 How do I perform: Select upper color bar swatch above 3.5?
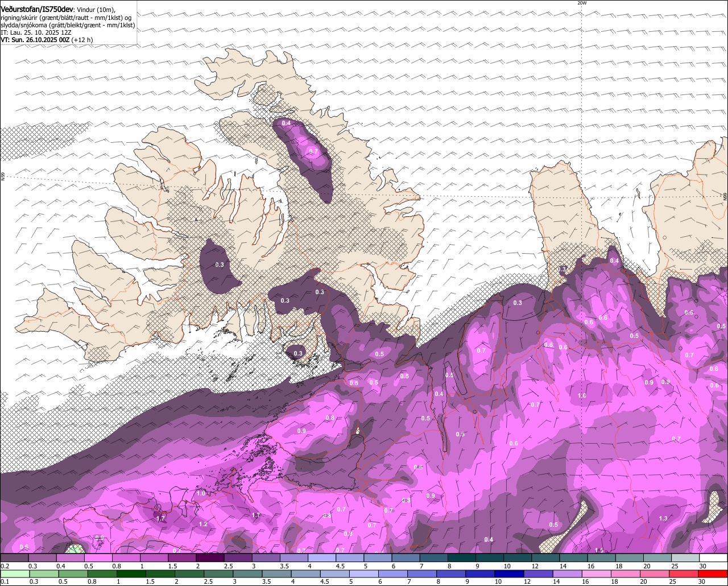(x=293, y=558)
